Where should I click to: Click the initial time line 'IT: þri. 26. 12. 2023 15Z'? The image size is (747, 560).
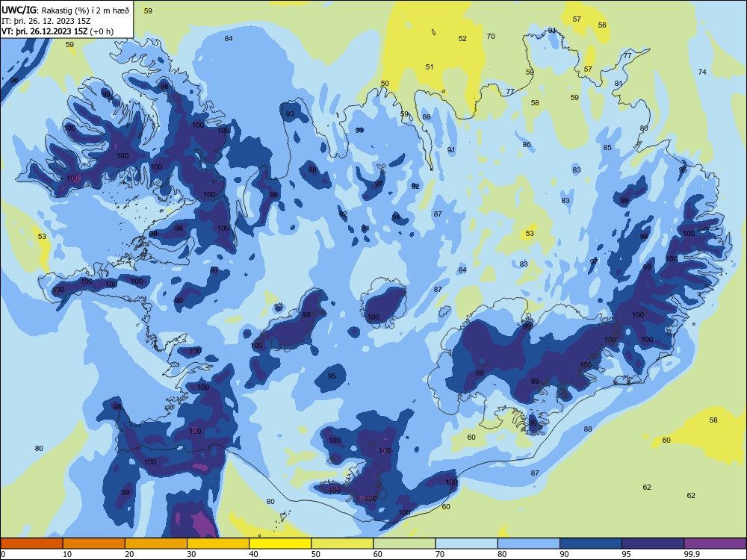[x=46, y=20]
